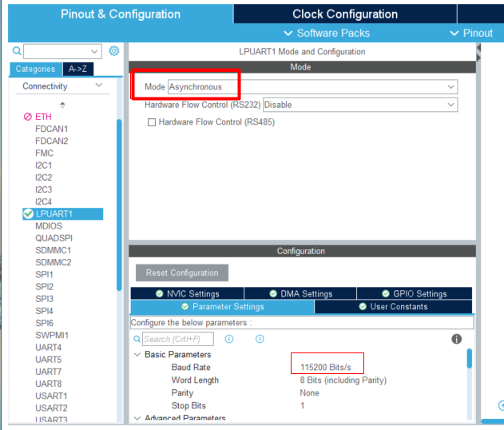504x430 pixels.
Task: Click the parameter search magnifier icon
Action: [137, 339]
